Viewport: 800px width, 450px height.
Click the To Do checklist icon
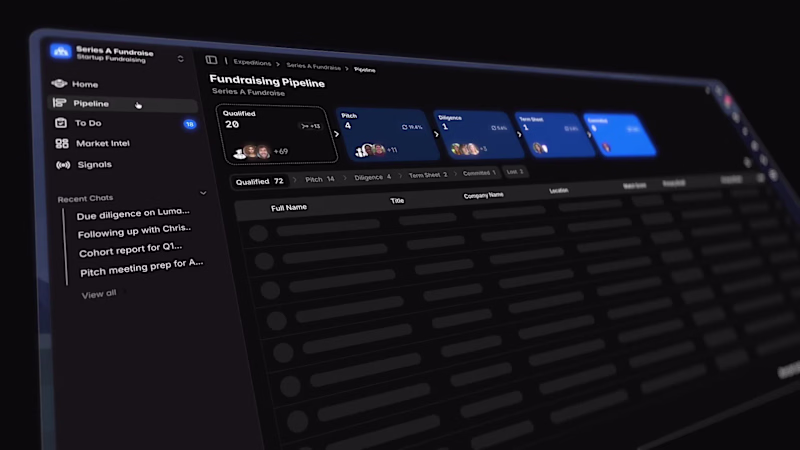pos(61,122)
